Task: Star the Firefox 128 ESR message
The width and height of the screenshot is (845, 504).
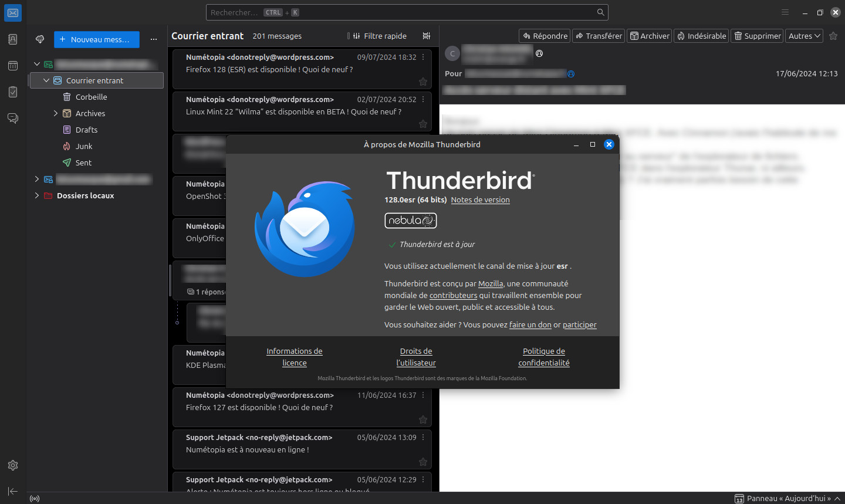Action: coord(423,82)
